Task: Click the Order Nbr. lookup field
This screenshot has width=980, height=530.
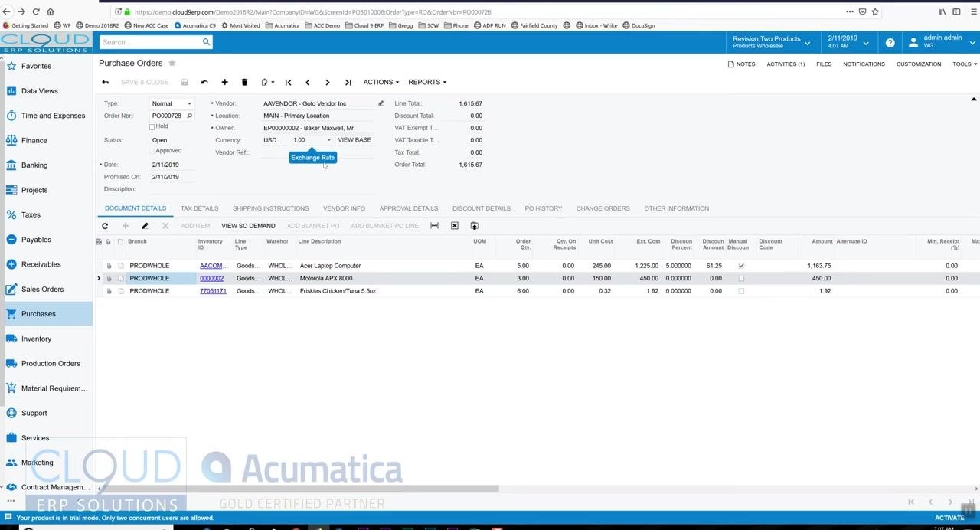Action: 172,116
